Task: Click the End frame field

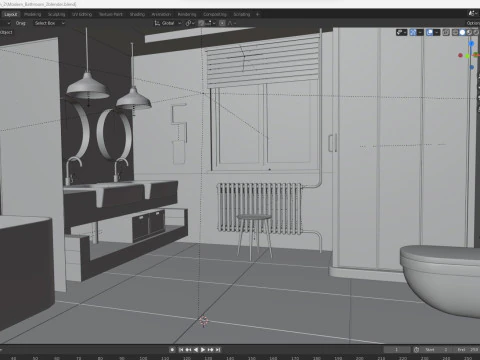Action: click(x=467, y=350)
